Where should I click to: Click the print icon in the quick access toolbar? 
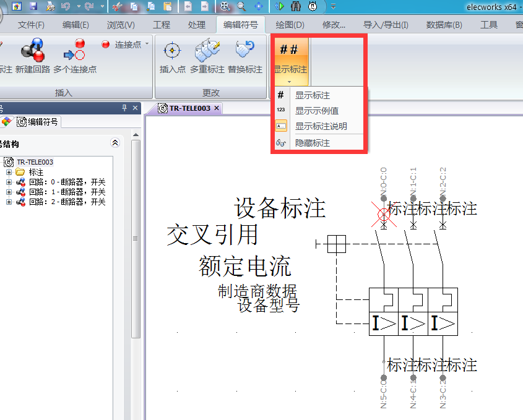tap(50, 6)
